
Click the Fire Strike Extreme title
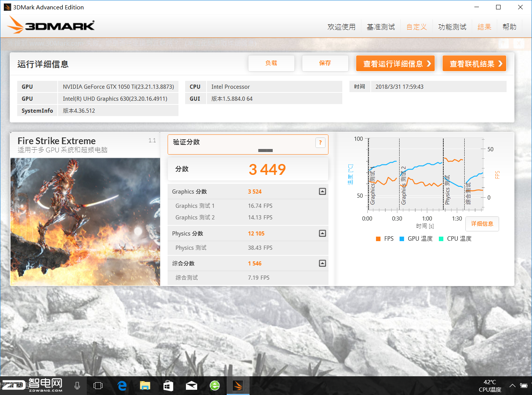pos(56,141)
